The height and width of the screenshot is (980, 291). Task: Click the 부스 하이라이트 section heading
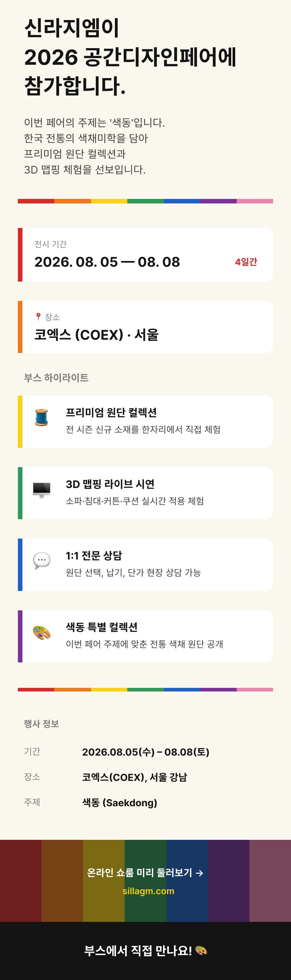[56, 378]
